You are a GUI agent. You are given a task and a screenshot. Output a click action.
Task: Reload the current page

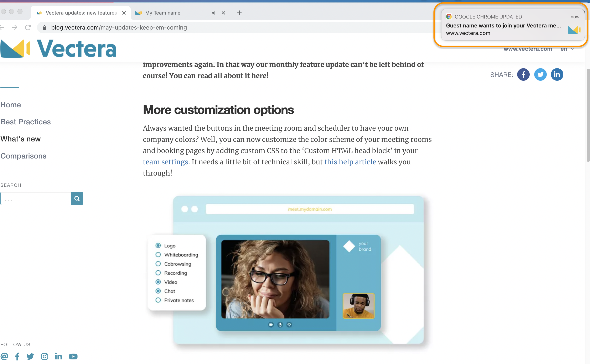28,27
